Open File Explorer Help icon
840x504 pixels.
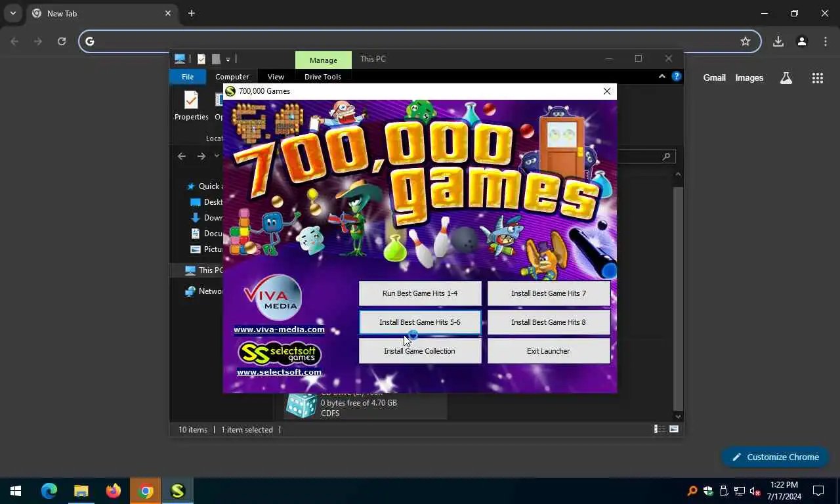tap(677, 77)
